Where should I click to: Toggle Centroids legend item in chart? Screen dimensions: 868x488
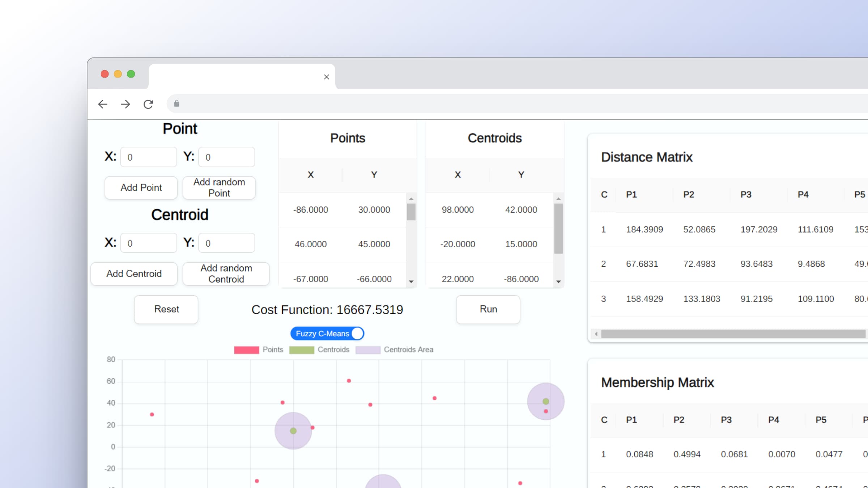click(319, 350)
